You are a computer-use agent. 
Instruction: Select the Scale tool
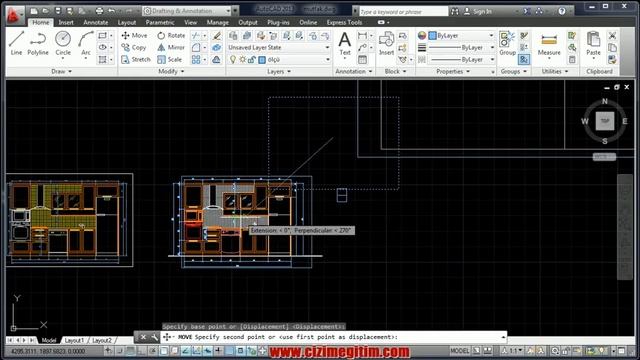pos(169,60)
